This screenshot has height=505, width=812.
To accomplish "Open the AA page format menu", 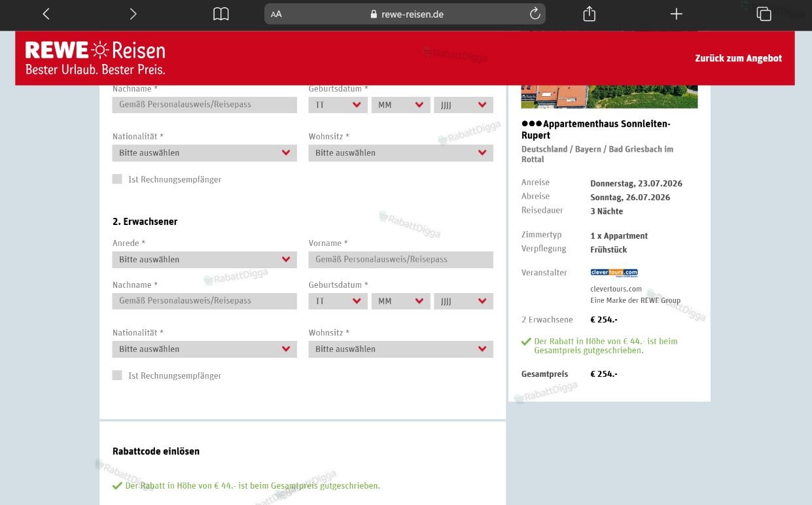I will 276,14.
